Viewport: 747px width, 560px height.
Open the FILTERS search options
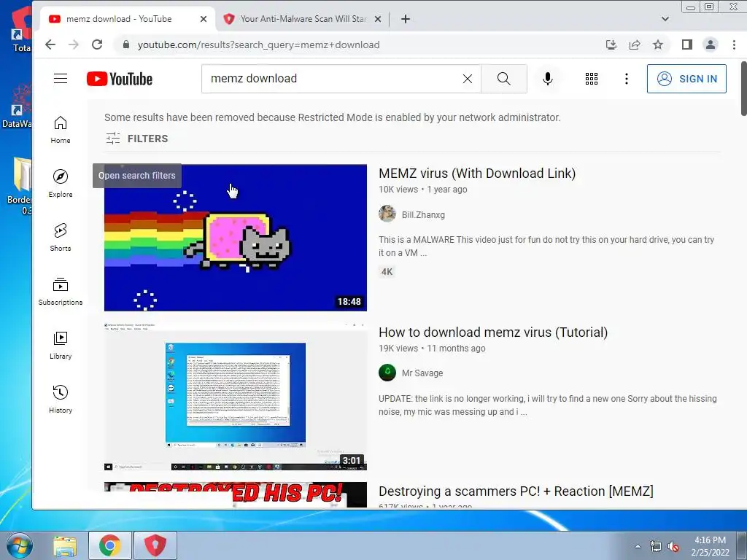[x=136, y=139]
